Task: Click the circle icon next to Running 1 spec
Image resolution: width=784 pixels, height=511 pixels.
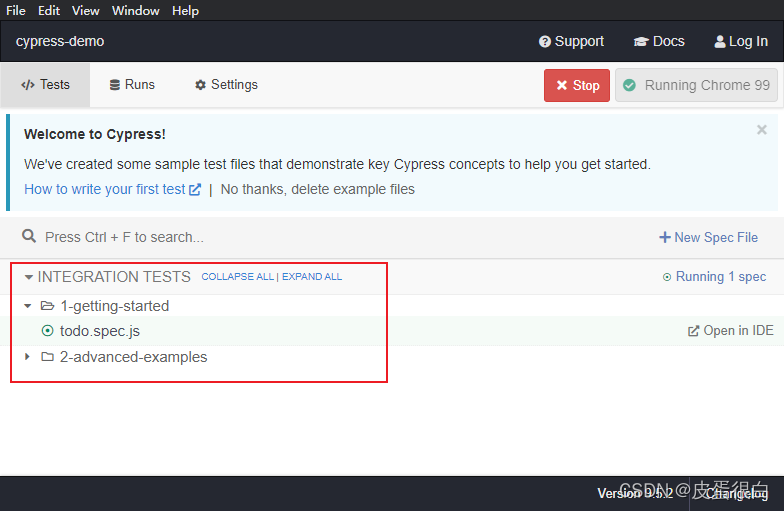Action: [666, 277]
